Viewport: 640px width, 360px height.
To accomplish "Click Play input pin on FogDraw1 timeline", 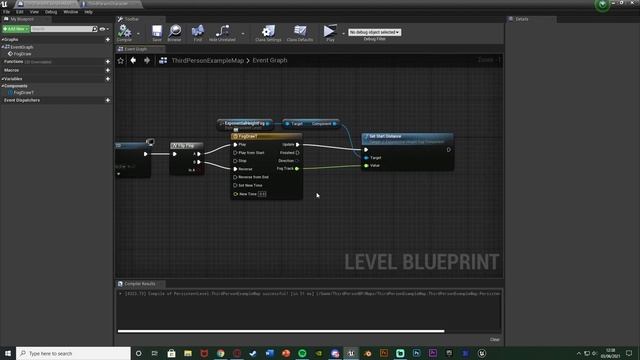I will pos(236,144).
